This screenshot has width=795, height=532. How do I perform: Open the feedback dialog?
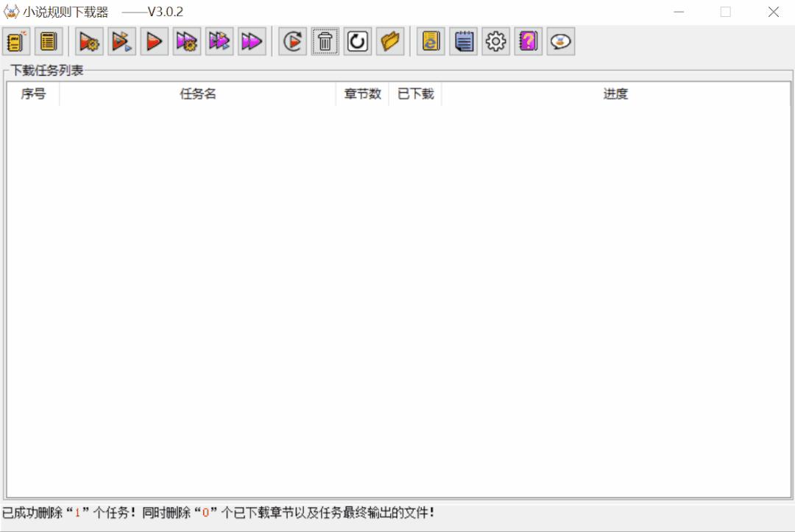click(x=561, y=41)
